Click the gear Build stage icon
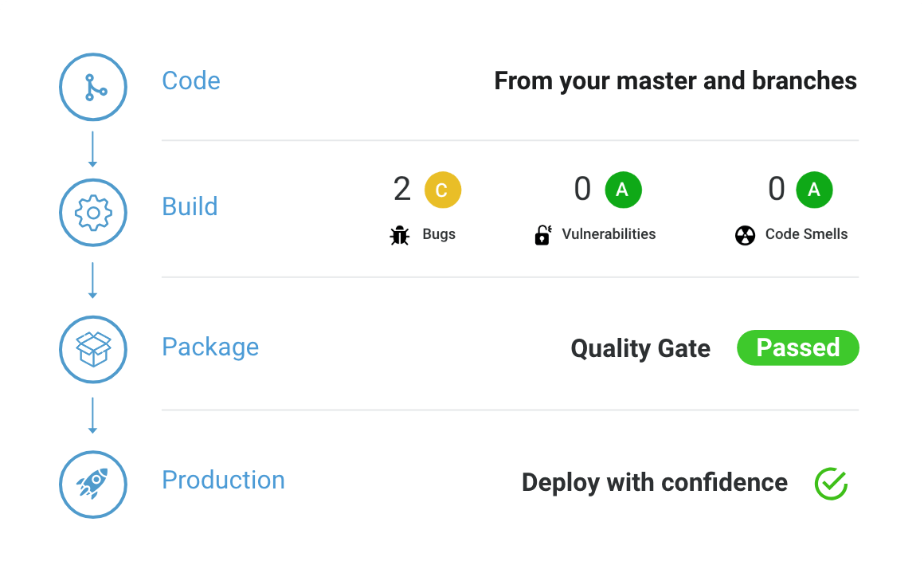The height and width of the screenshot is (565, 924). pos(93,213)
